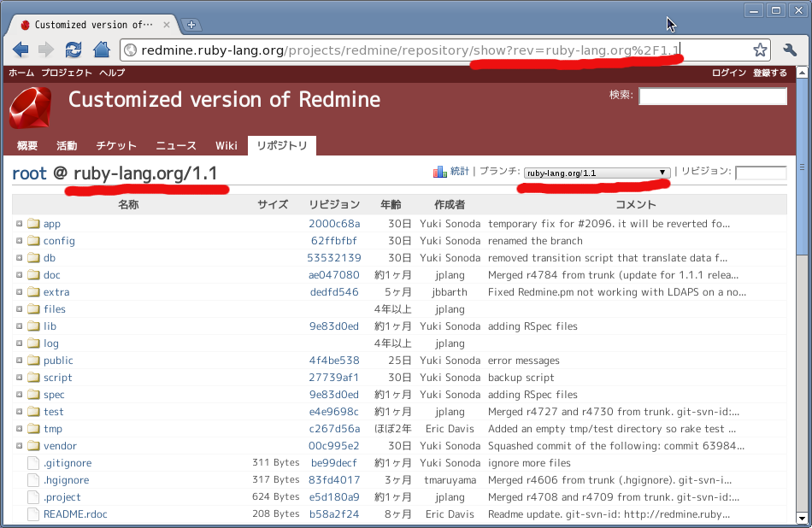The image size is (812, 528).
Task: Open the browser home page icon
Action: [102, 50]
